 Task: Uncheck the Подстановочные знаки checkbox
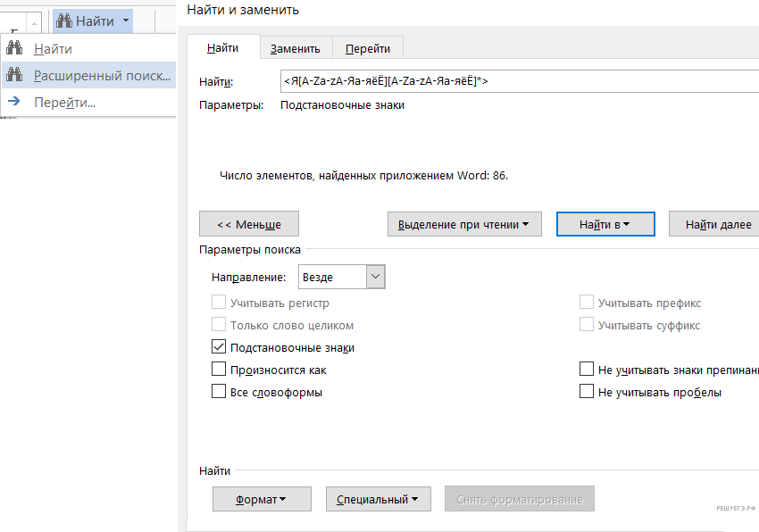point(219,347)
